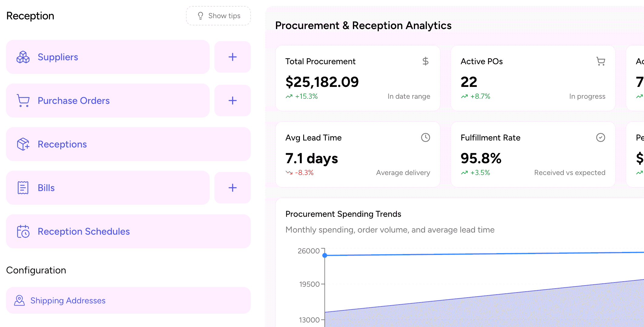
Task: Click the 26000 axis label
Action: pos(309,251)
